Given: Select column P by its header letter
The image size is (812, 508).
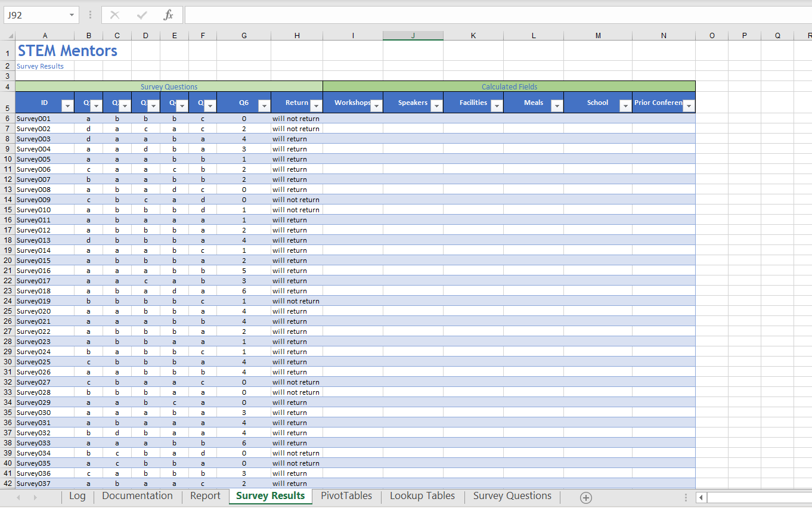Looking at the screenshot, I should click(x=745, y=36).
